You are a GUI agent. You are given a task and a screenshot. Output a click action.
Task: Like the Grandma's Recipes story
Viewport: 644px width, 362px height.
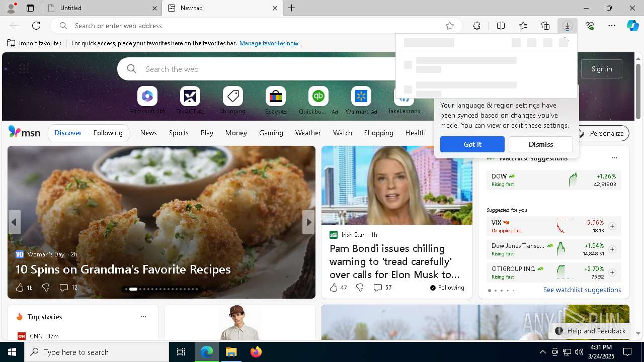24,288
